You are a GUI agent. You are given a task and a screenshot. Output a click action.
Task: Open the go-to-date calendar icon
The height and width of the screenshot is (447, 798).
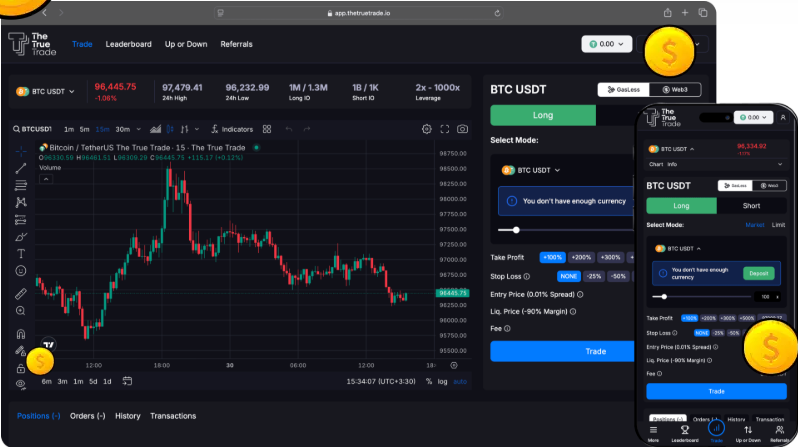pos(127,381)
